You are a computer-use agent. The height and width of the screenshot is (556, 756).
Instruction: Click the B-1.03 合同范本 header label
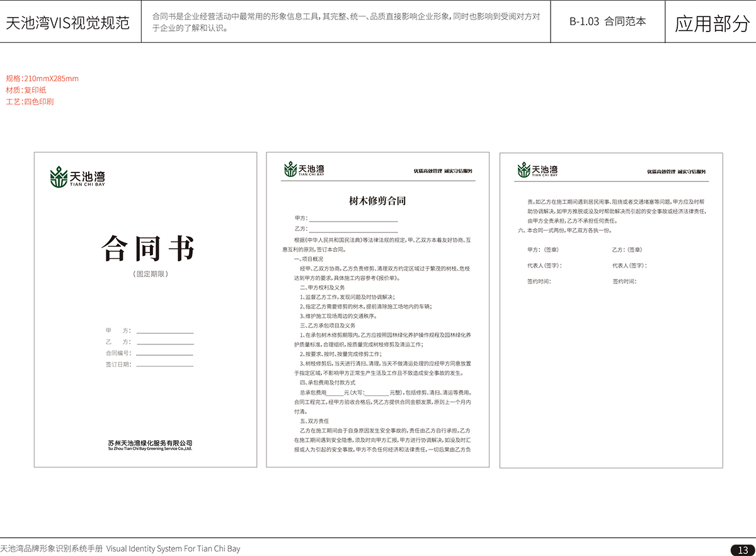607,21
